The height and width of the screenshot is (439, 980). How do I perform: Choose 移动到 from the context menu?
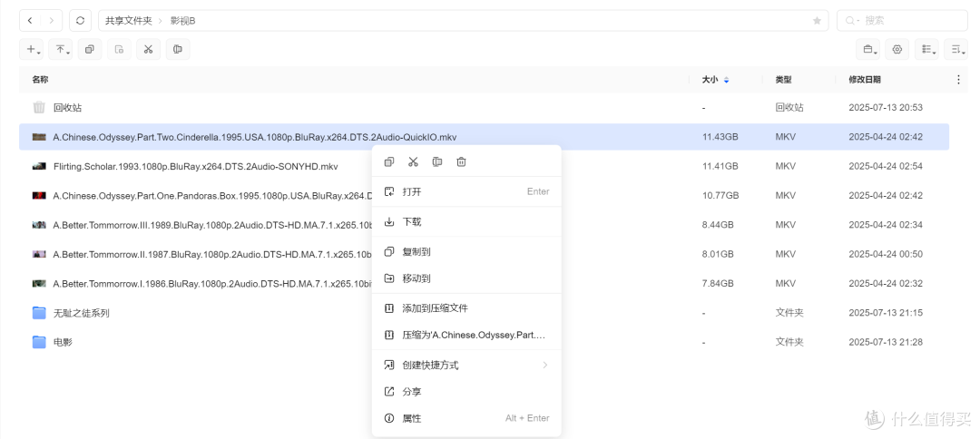466,278
